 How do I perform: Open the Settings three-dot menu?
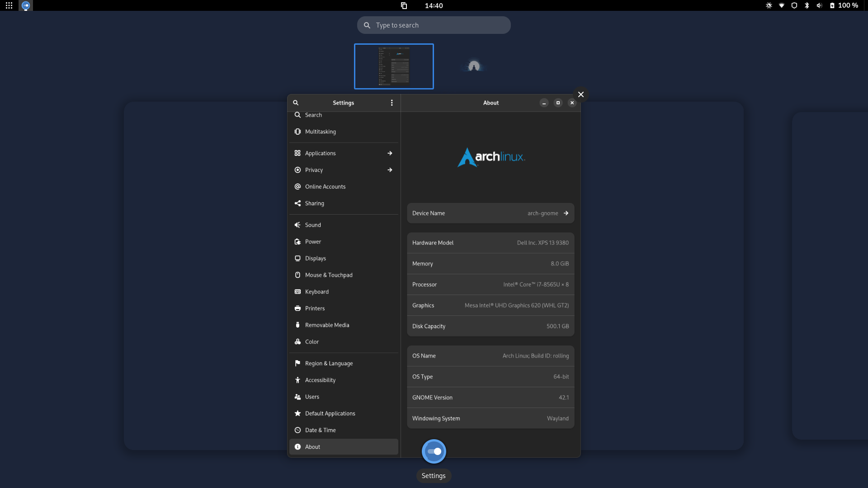coord(392,103)
